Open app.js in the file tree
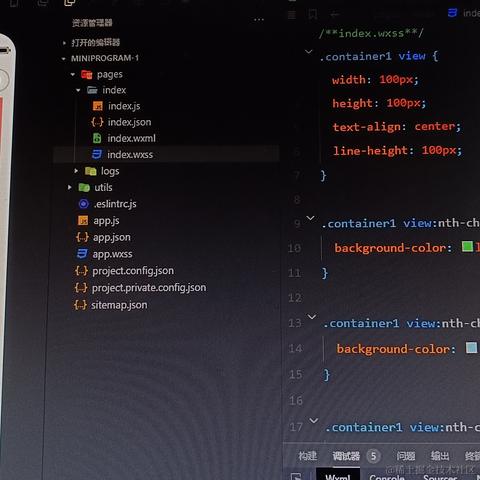Image resolution: width=480 pixels, height=480 pixels. 106,220
